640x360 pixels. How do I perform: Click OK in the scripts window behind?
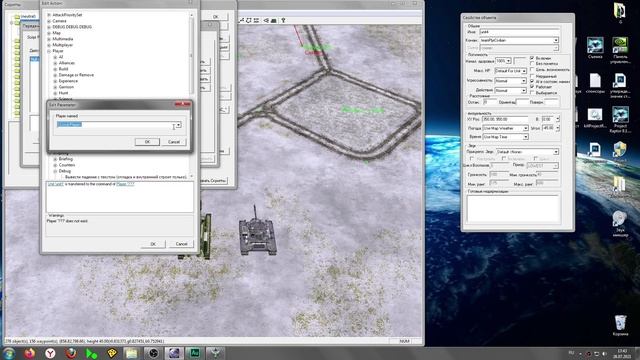click(x=216, y=17)
